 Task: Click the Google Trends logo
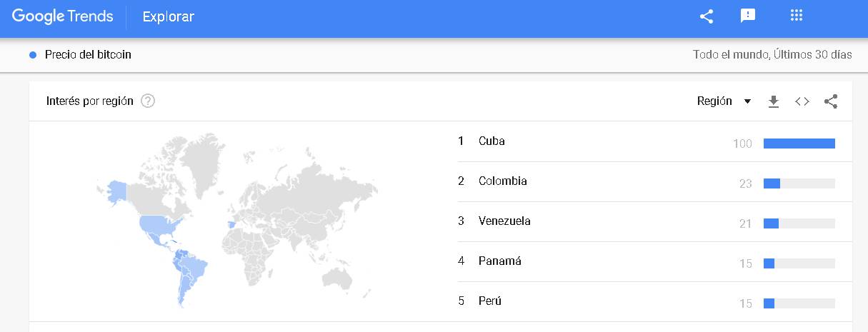63,16
